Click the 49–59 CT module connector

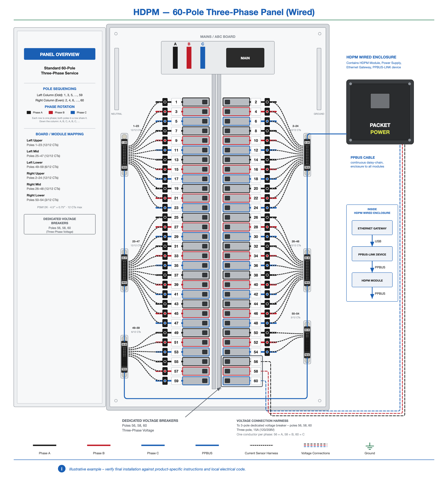click(124, 357)
